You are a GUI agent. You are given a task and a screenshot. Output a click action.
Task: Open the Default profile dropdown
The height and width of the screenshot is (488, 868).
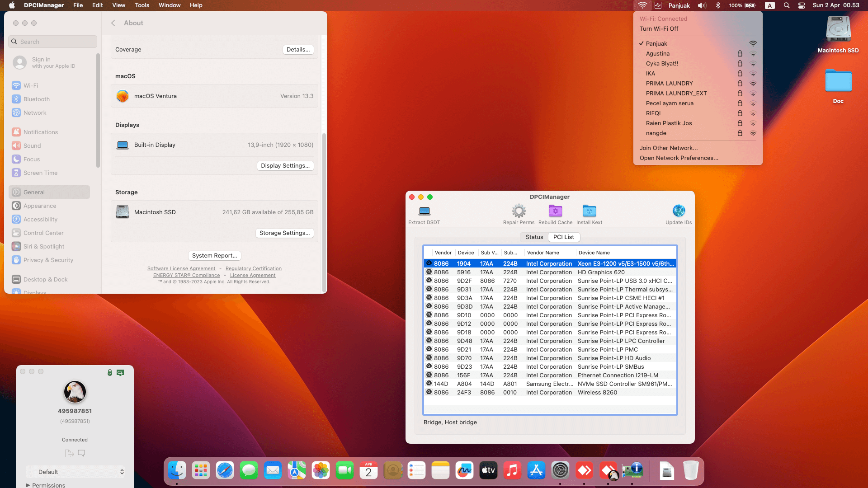75,472
